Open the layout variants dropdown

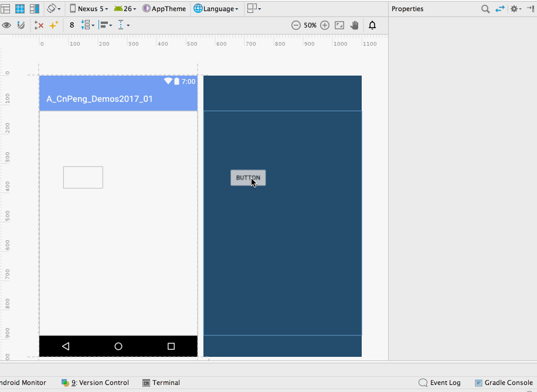(254, 9)
